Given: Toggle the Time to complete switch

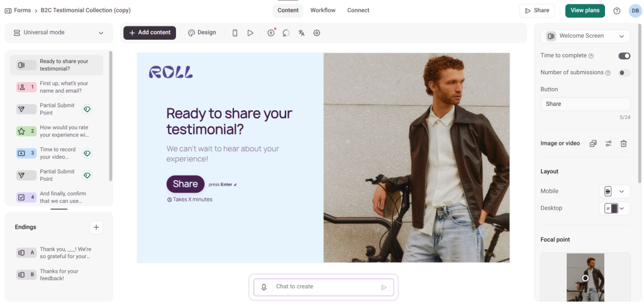Looking at the screenshot, I should pyautogui.click(x=624, y=56).
